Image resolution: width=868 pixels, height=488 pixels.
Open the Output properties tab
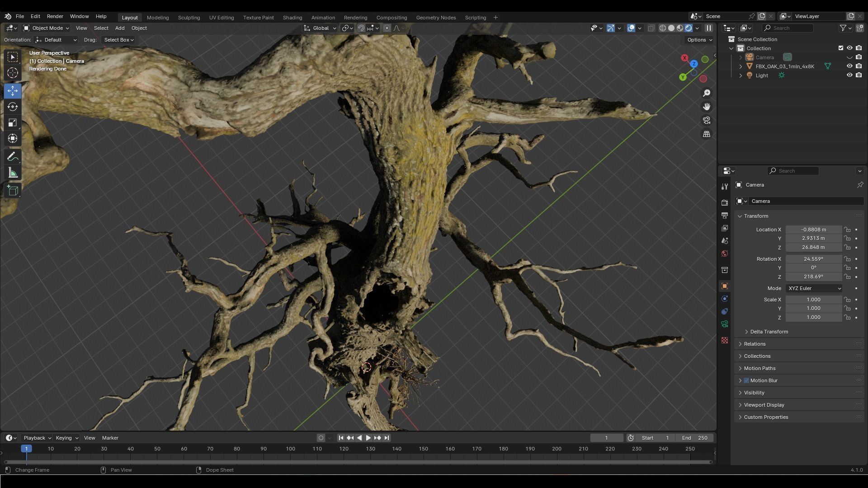pyautogui.click(x=725, y=216)
